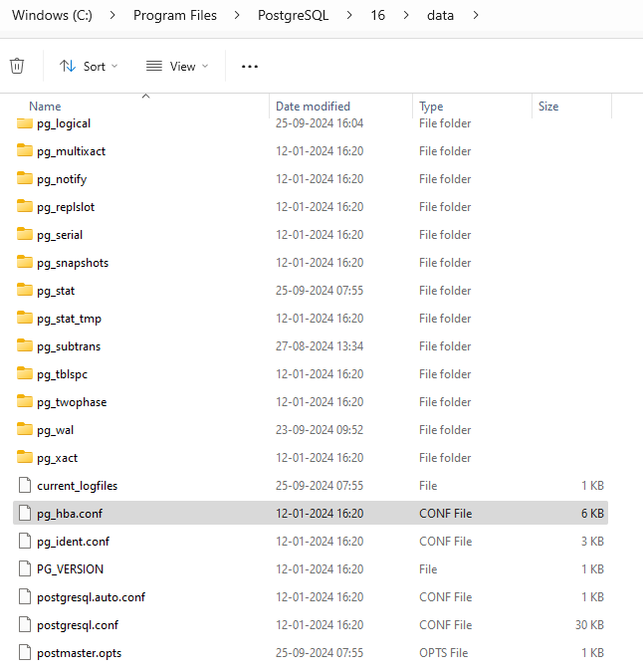Screen dimensions: 643x672
Task: Select the pg_snapshots folder icon
Action: pos(25,262)
